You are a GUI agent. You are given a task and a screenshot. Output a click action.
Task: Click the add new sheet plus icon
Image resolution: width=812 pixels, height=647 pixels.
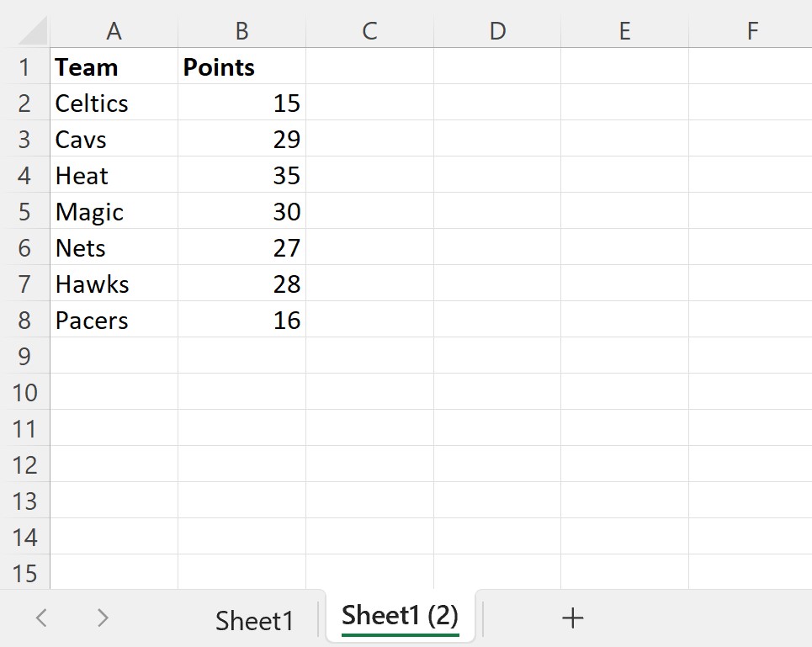[572, 618]
